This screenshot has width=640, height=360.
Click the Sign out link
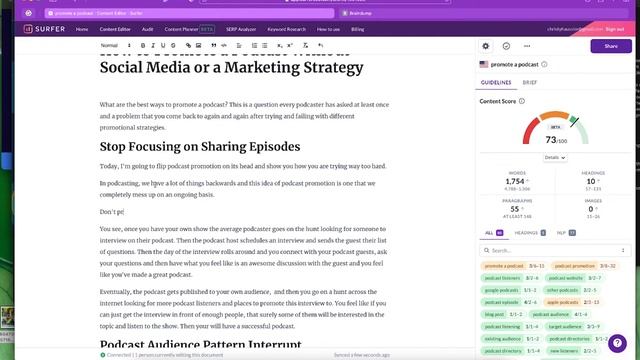pyautogui.click(x=615, y=29)
